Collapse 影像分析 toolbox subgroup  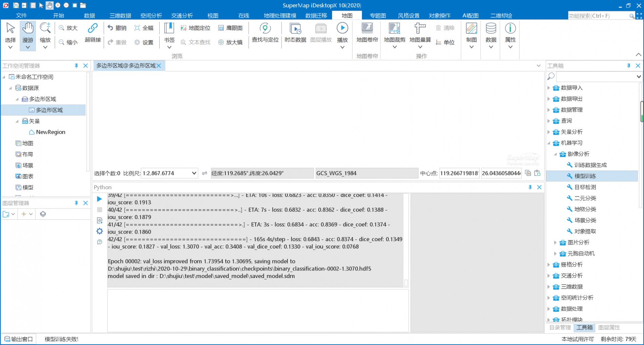pos(555,154)
